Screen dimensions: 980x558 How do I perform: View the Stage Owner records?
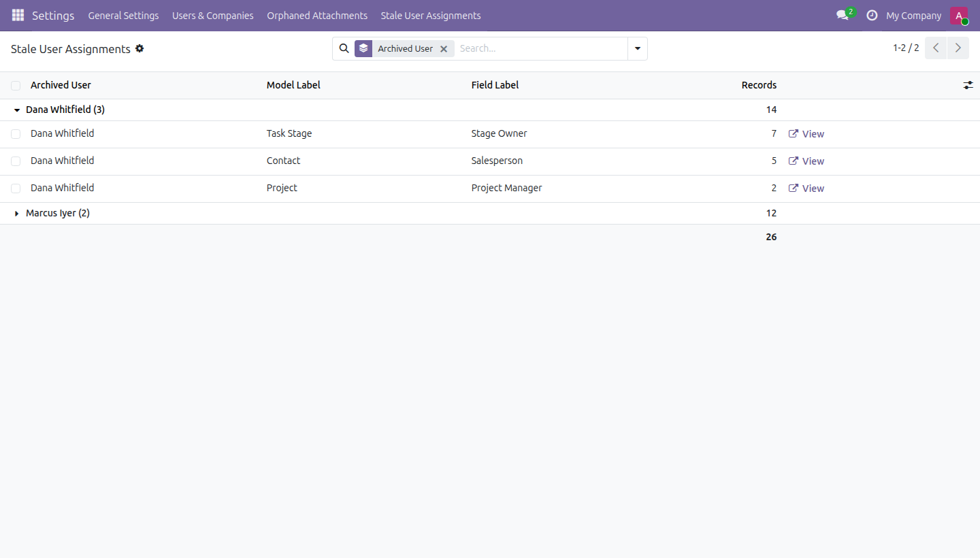point(806,134)
